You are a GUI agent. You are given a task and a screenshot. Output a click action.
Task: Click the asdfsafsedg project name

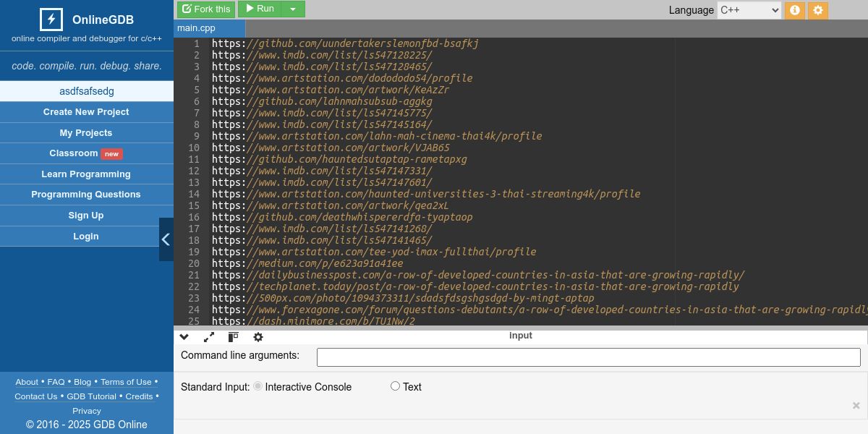pos(87,91)
